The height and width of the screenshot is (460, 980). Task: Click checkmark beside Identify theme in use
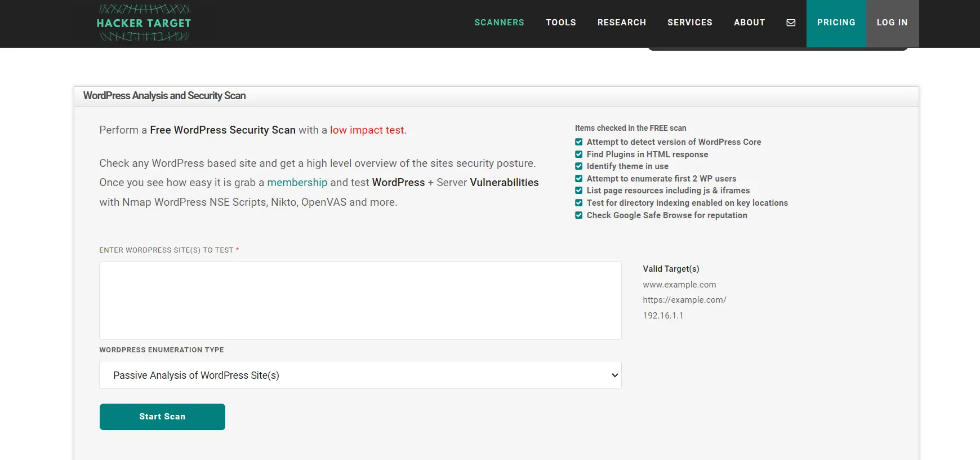pyautogui.click(x=578, y=166)
